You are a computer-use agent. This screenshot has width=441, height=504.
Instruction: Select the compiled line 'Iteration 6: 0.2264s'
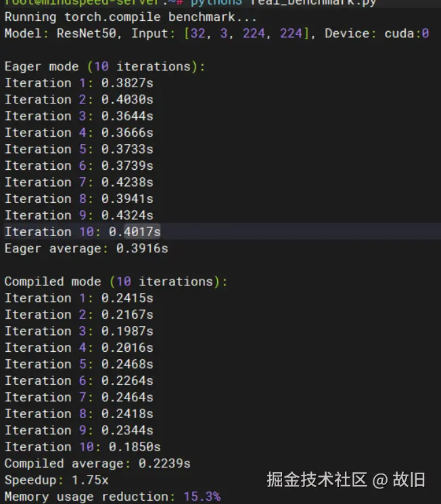pyautogui.click(x=78, y=381)
